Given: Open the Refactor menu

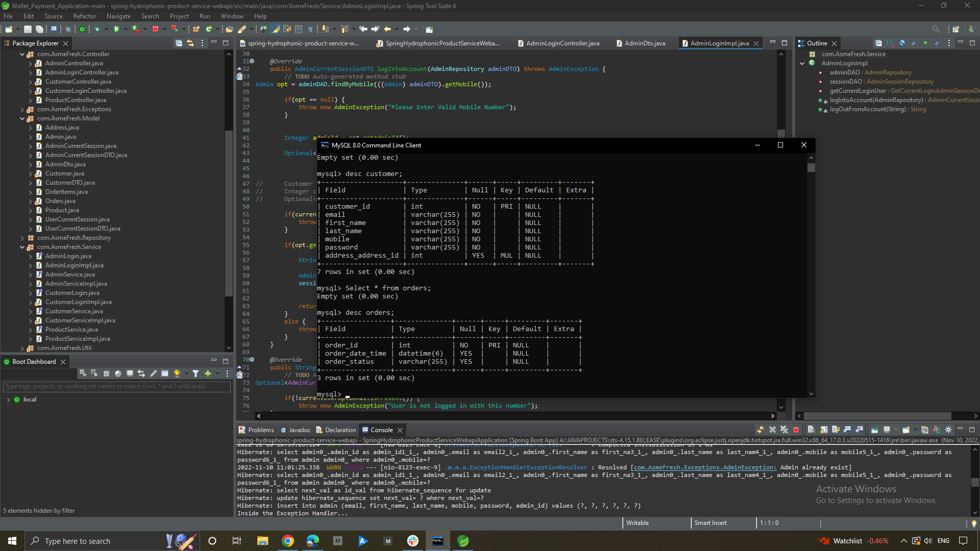Looking at the screenshot, I should coord(84,16).
